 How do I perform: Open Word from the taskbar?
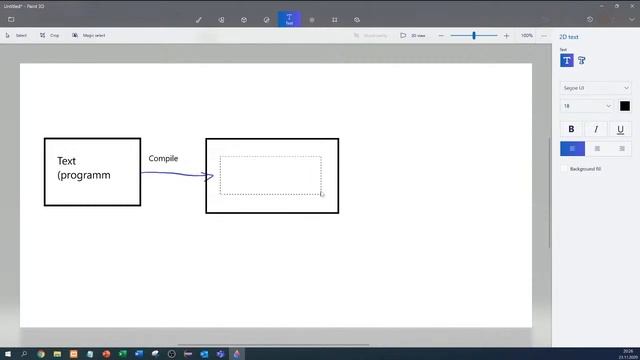[x=139, y=354]
